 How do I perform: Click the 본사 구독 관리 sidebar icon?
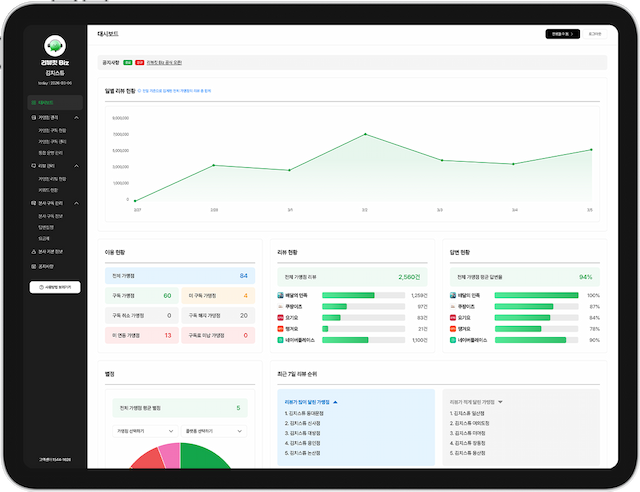click(x=34, y=203)
